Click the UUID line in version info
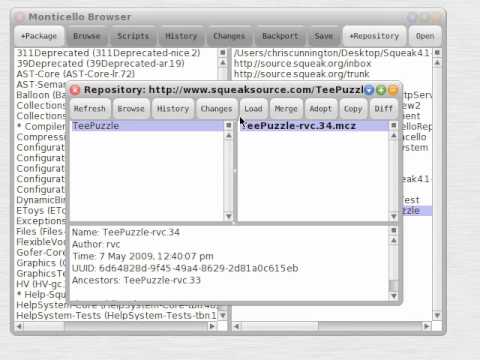The image size is (480, 360). click(x=185, y=268)
